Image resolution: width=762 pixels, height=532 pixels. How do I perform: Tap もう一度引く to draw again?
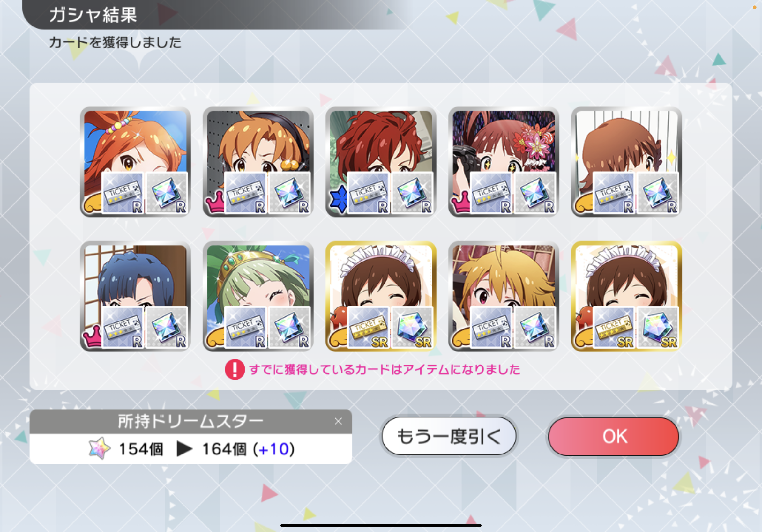(449, 436)
